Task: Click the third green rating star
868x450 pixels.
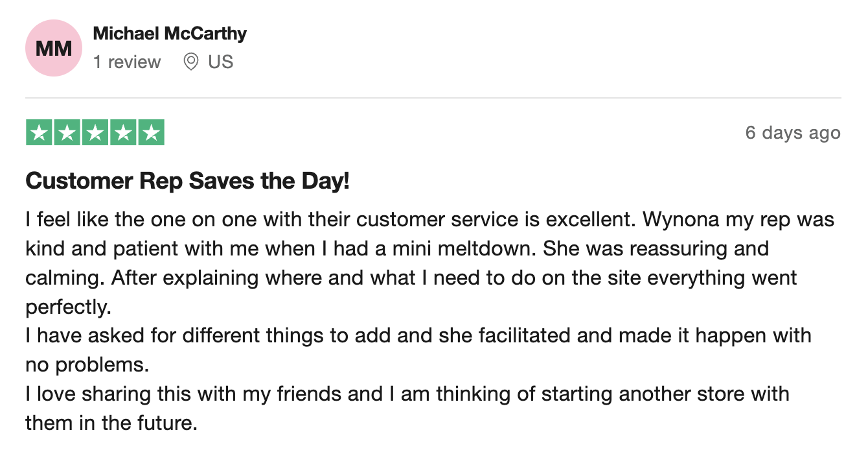Action: (95, 133)
